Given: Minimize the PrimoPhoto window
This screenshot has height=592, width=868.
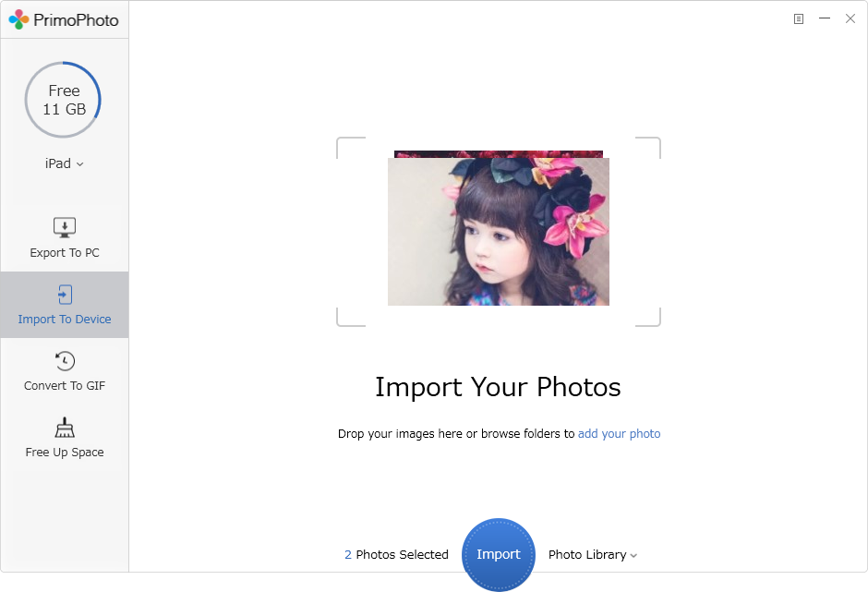Looking at the screenshot, I should point(825,18).
